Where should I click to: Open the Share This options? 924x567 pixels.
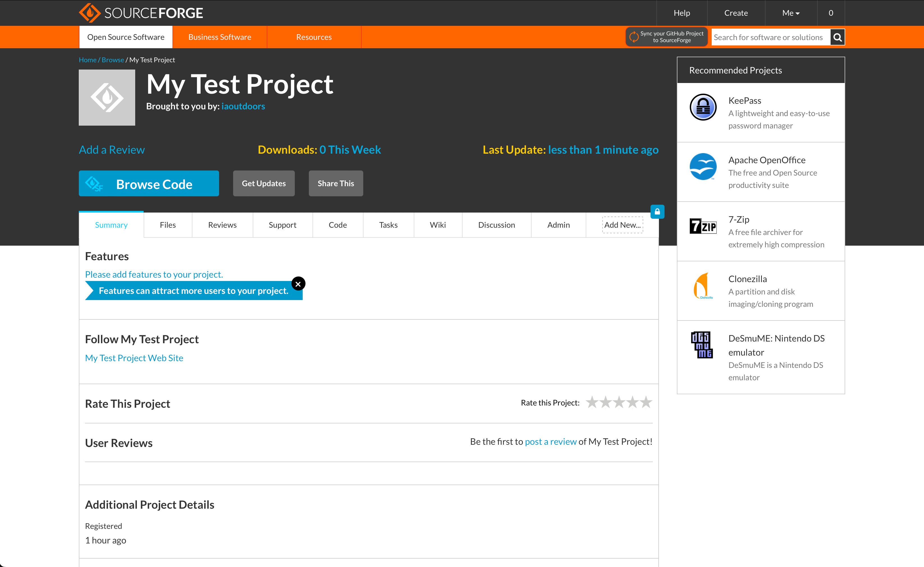click(x=336, y=183)
